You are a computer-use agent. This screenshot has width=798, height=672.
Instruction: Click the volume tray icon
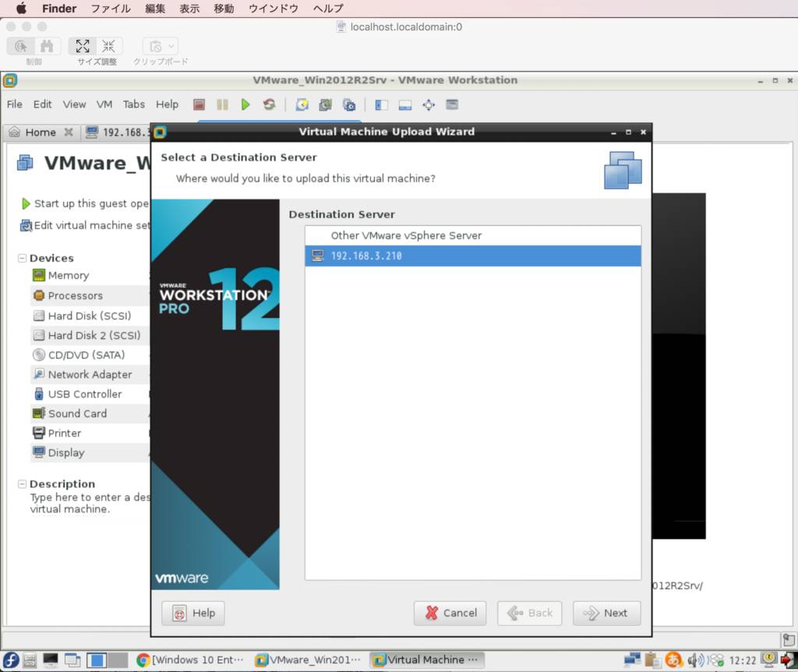695,660
